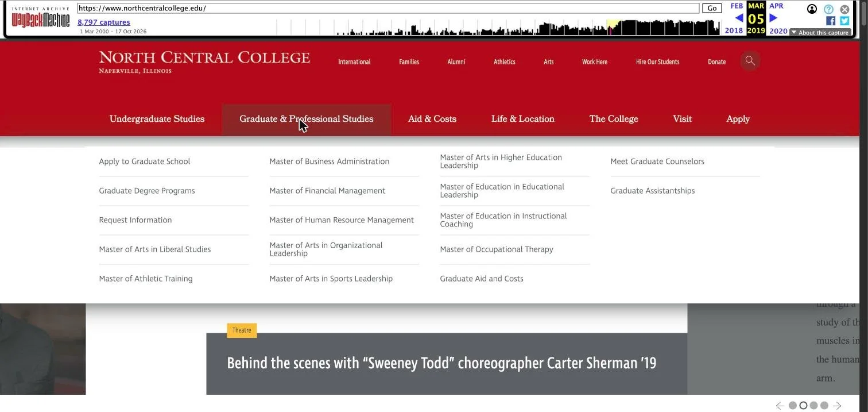Open Life & Location menu
The image size is (868, 412).
coord(523,119)
